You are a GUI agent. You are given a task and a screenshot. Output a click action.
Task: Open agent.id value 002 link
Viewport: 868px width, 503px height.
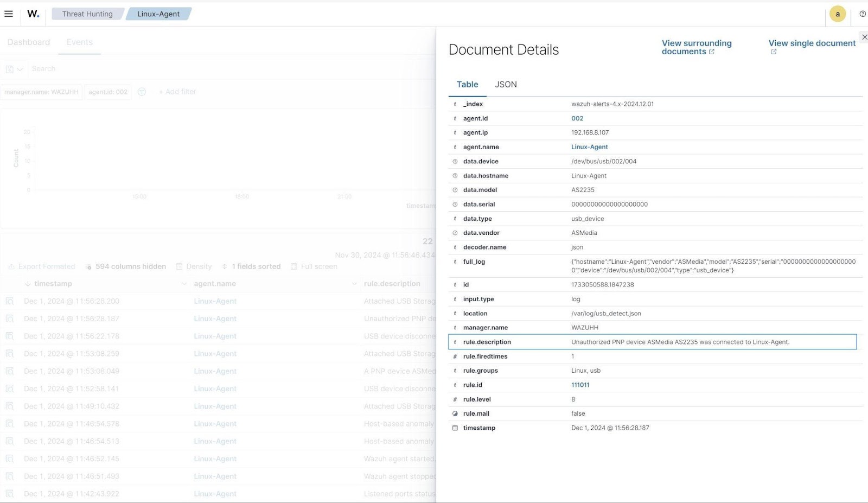pos(577,118)
